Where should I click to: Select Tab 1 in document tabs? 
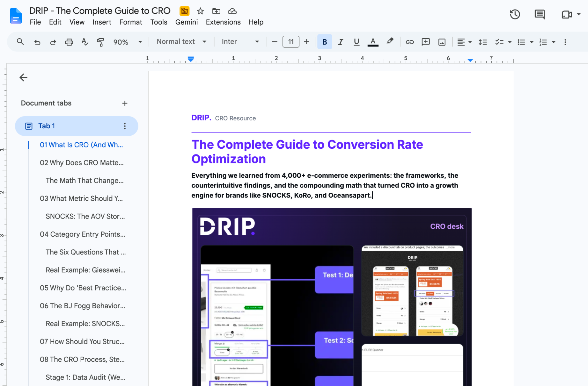(x=77, y=126)
